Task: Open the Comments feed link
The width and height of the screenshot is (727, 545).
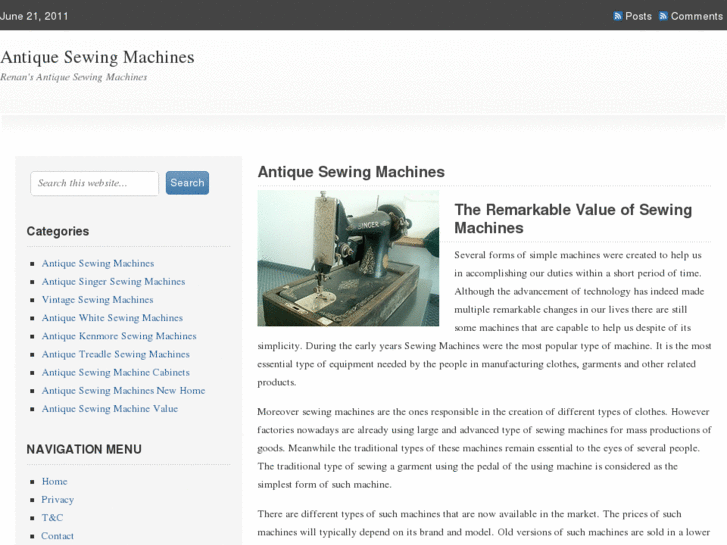Action: (696, 16)
